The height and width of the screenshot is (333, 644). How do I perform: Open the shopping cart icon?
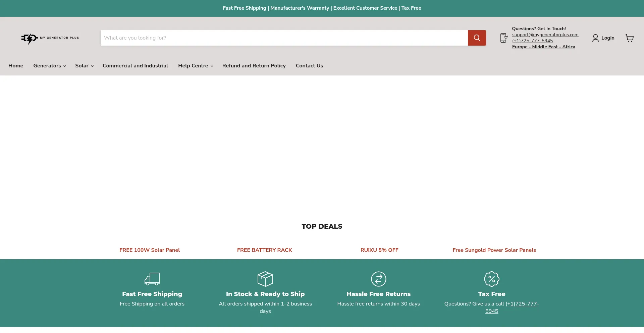[x=629, y=38]
